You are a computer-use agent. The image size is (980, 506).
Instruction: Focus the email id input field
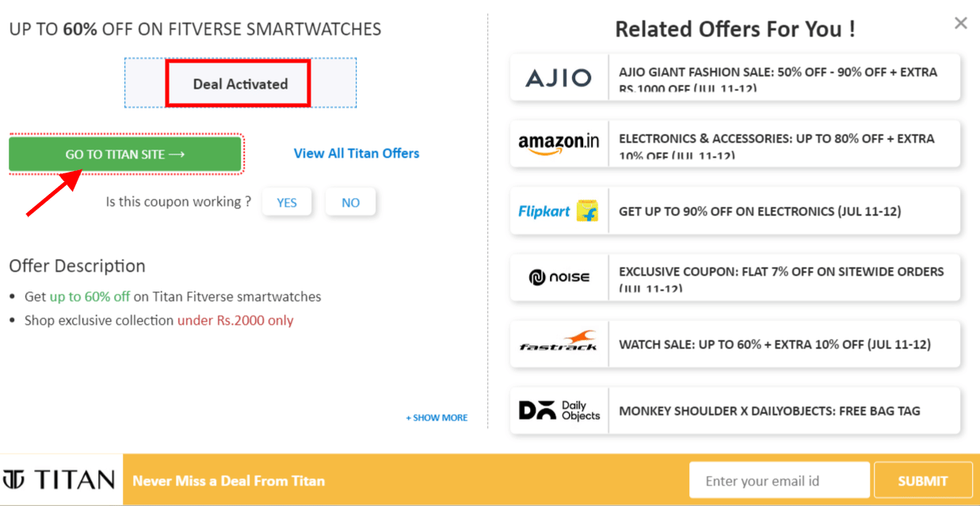779,481
